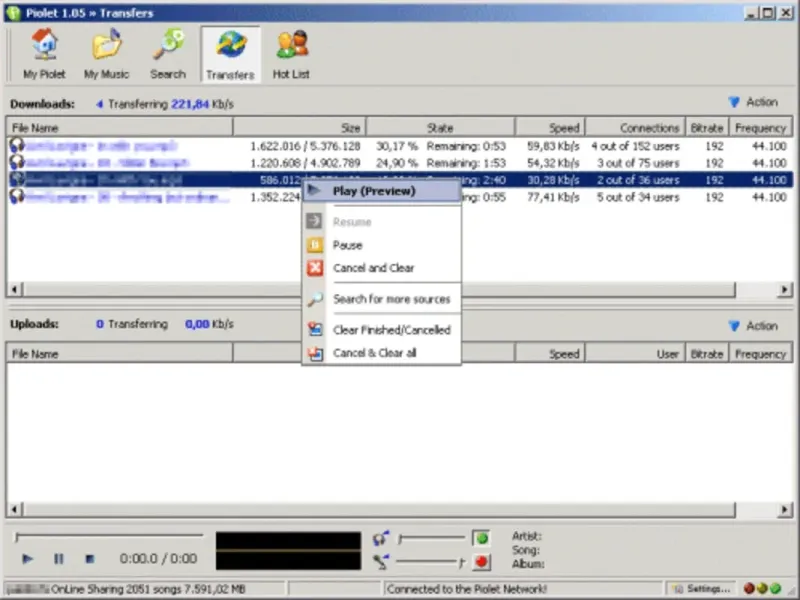Click headphone icon of 3 out of 75 users row
The width and height of the screenshot is (800, 600).
tap(17, 163)
